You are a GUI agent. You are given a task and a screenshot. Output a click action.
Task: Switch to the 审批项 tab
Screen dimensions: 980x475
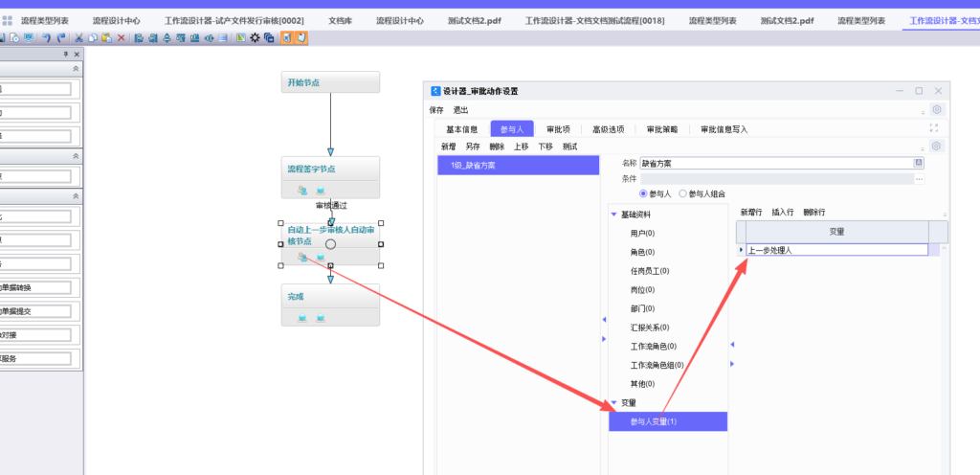558,129
